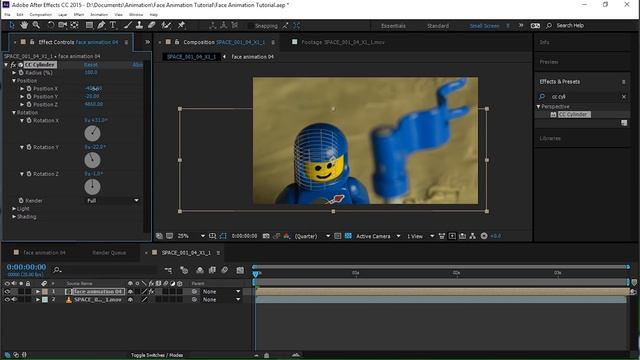Select the Eraser tool
Image resolution: width=640 pixels, height=360 pixels.
pos(151,25)
